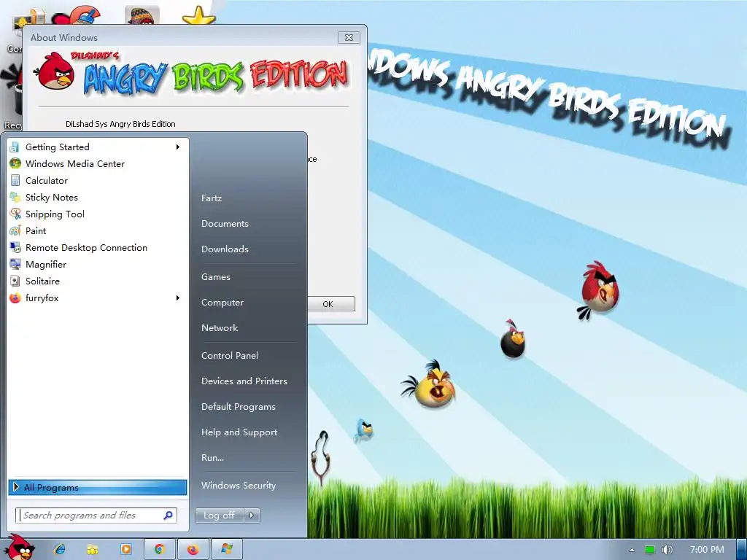The image size is (747, 560).
Task: Open Fartz user folder
Action: coord(212,198)
